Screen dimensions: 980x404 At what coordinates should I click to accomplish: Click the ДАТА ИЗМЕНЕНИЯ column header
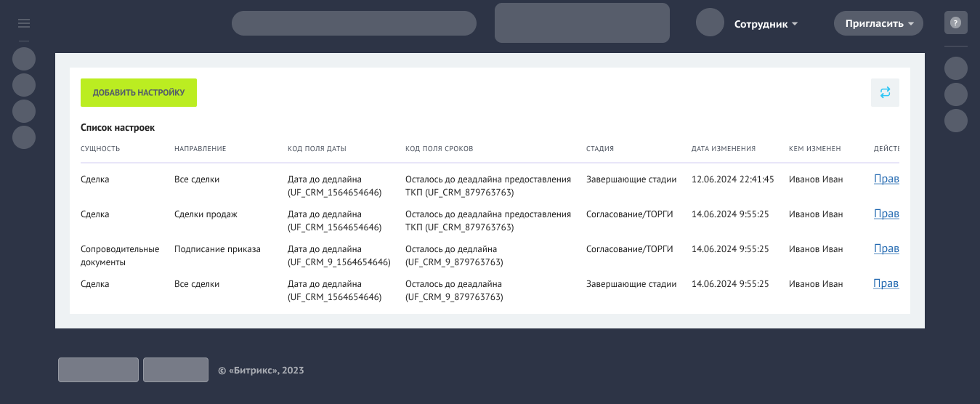click(x=723, y=149)
